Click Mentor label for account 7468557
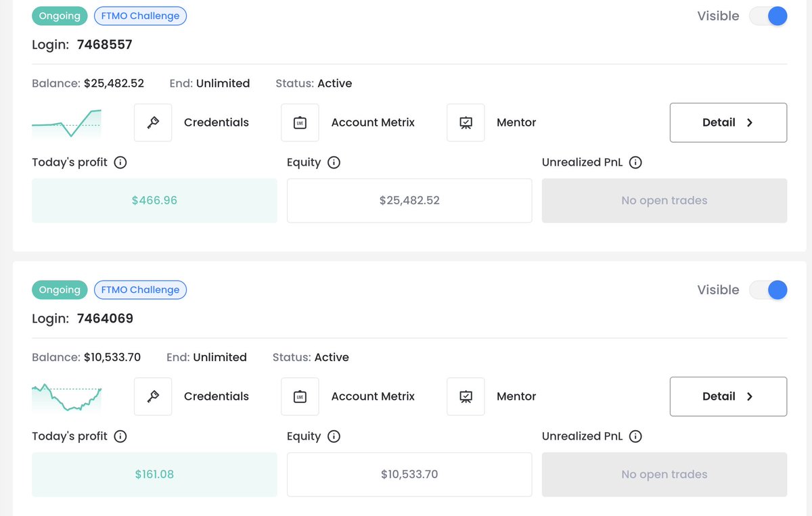Viewport: 812px width, 516px height. (516, 122)
